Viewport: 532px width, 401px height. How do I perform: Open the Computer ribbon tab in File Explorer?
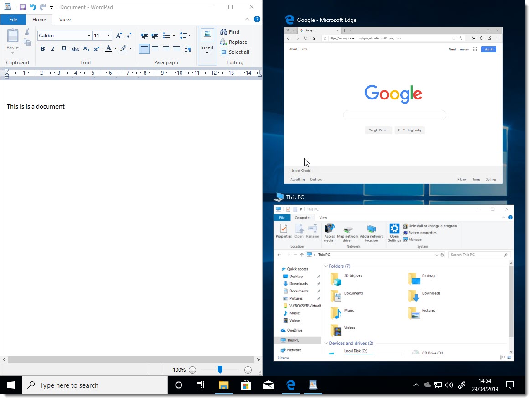pyautogui.click(x=303, y=218)
